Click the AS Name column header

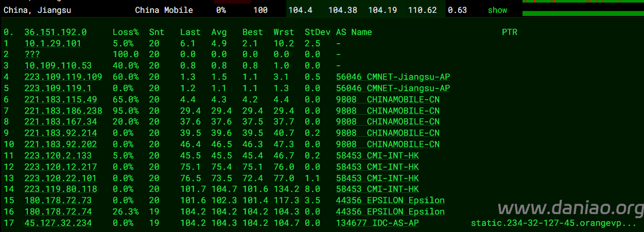(354, 32)
